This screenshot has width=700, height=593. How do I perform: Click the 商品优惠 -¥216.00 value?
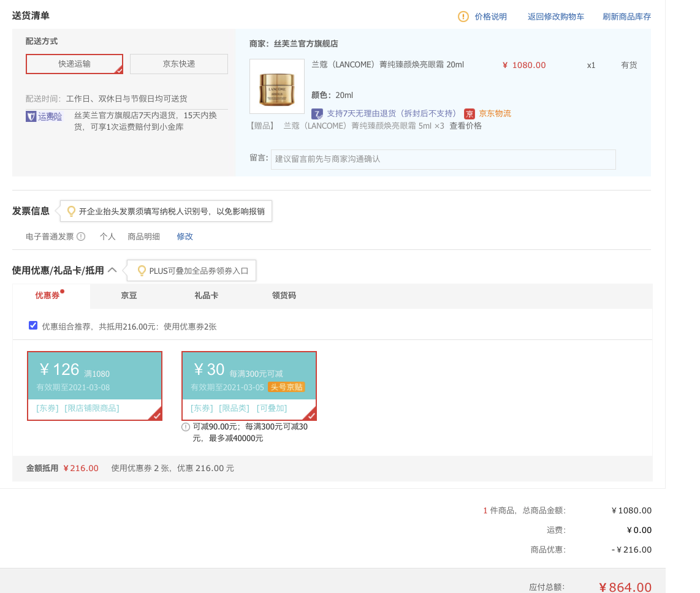click(631, 550)
